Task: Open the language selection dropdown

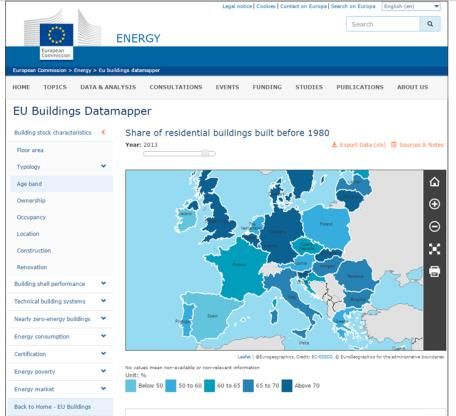Action: (411, 6)
